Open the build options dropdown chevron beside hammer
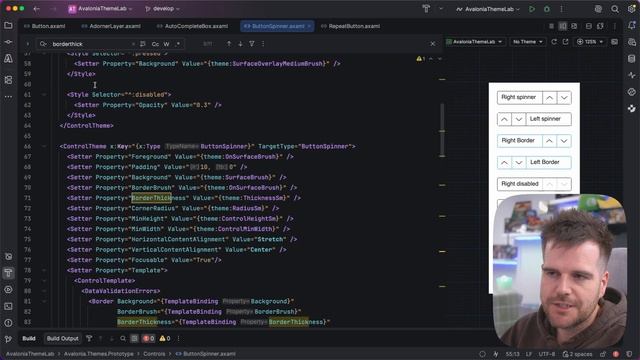Image resolution: width=640 pixels, height=360 pixels. click(441, 9)
